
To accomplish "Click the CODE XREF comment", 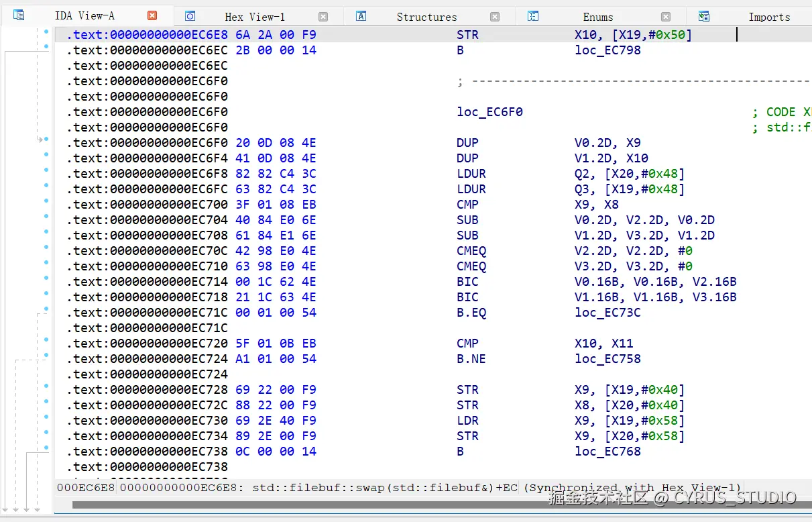I will coord(782,112).
